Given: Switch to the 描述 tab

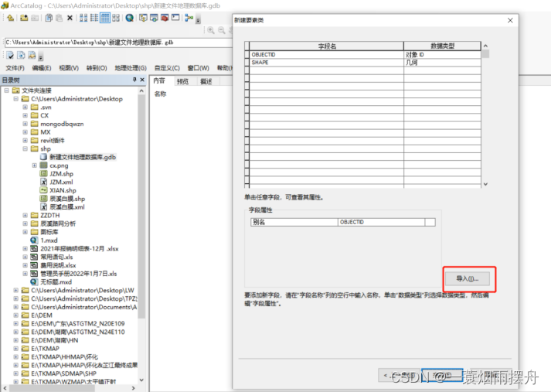Looking at the screenshot, I should click(x=206, y=81).
